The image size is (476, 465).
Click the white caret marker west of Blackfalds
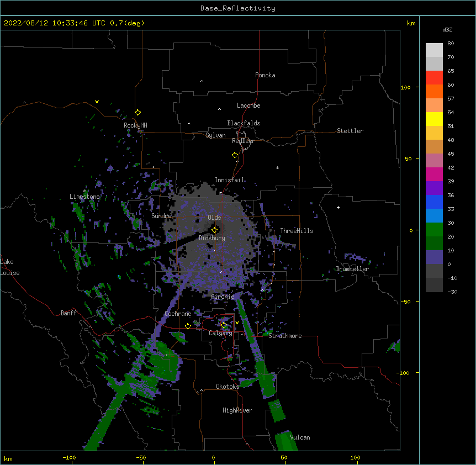coord(189,124)
